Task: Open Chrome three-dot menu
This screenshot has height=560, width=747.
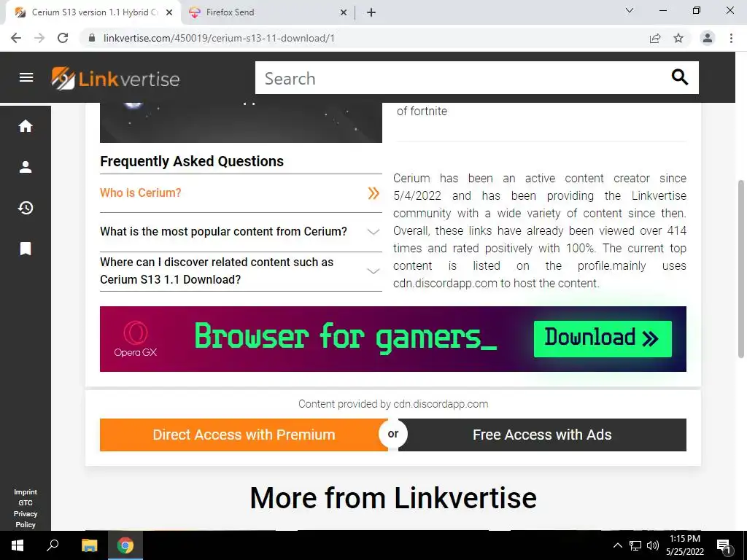Action: [731, 38]
